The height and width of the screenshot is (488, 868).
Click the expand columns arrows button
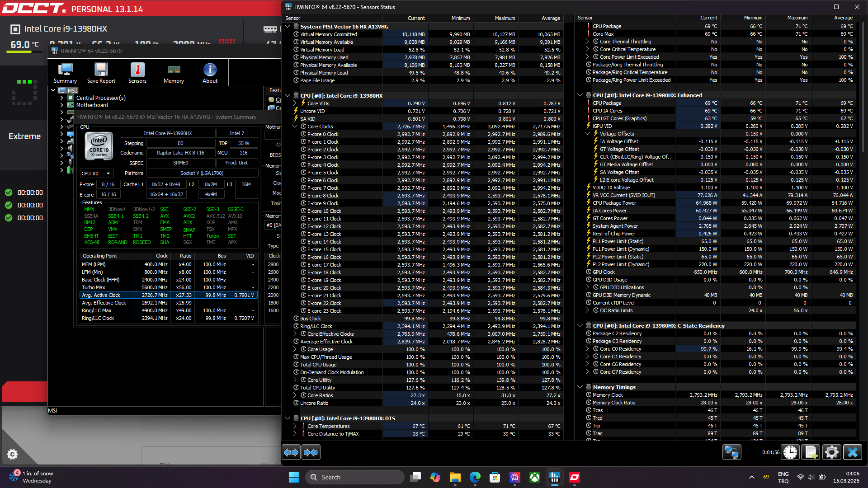click(x=291, y=452)
